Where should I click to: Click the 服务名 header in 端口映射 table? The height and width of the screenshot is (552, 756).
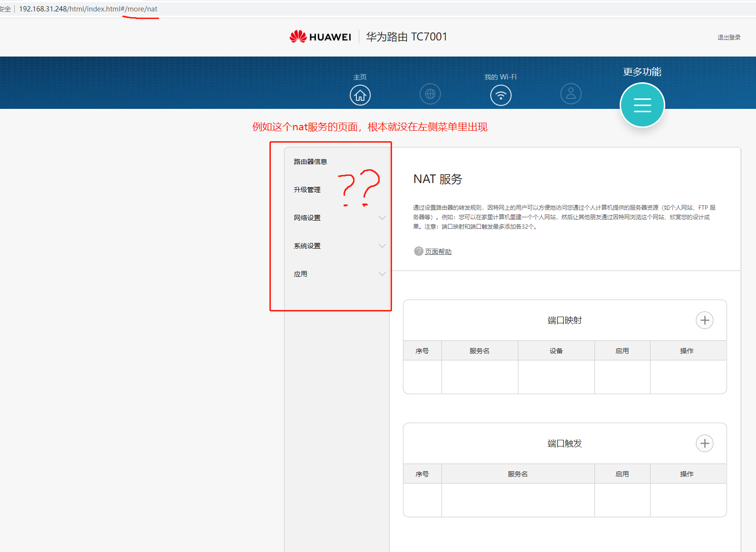point(479,351)
